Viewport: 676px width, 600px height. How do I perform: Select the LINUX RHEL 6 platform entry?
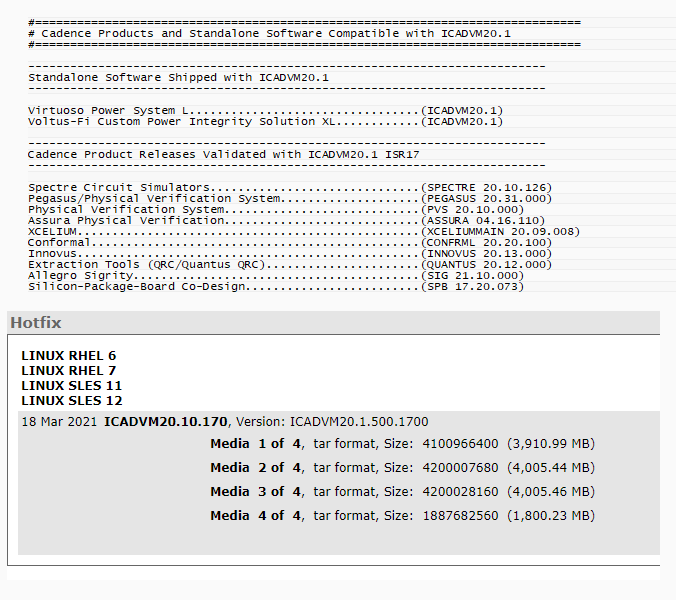click(x=69, y=356)
